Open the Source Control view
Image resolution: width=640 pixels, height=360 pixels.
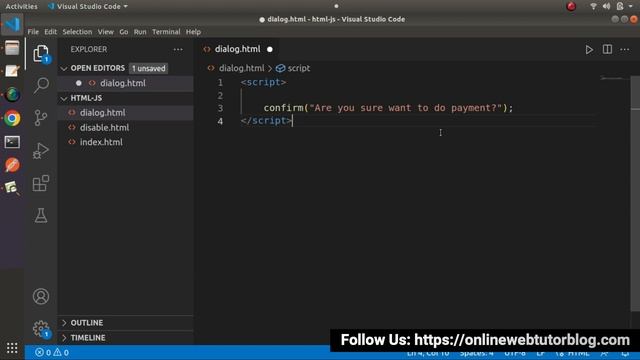click(x=41, y=118)
